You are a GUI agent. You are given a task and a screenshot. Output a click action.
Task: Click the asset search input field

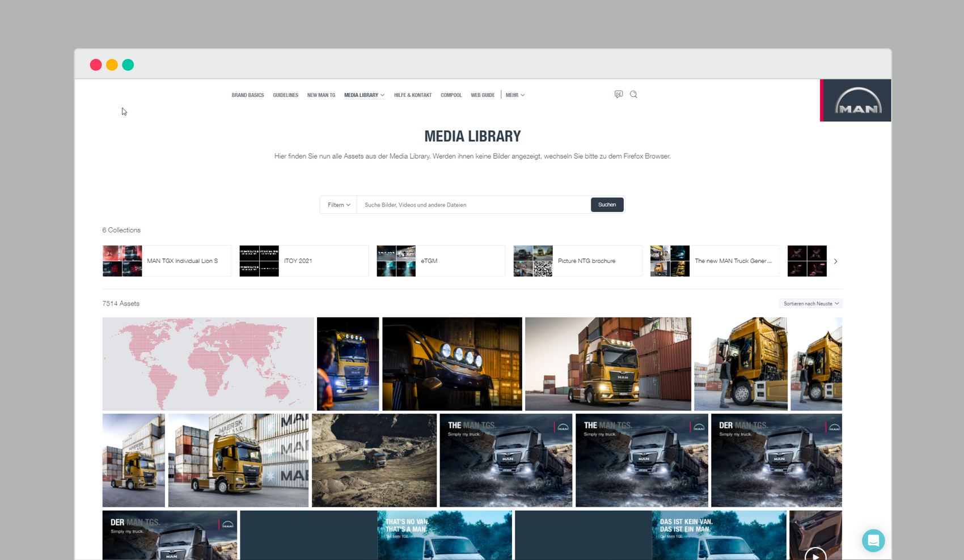[x=473, y=205]
